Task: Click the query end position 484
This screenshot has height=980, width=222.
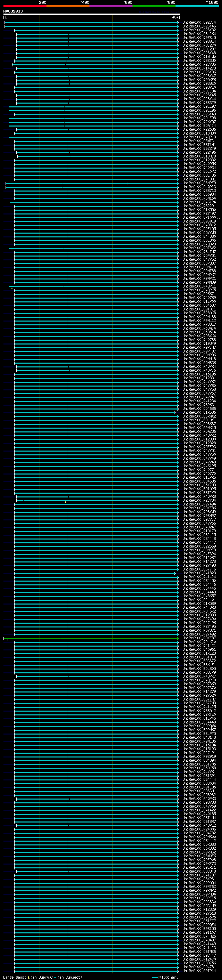Action: [x=175, y=17]
